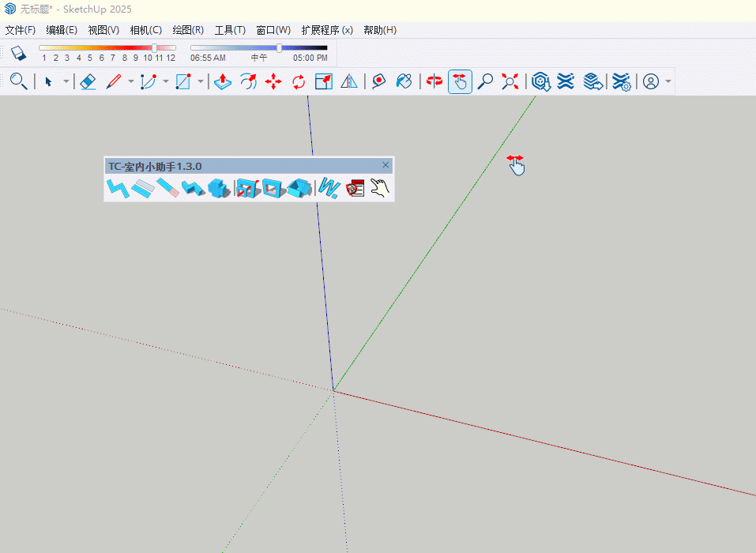The image size is (756, 553).
Task: Expand the Select tool dropdown arrow
Action: (66, 81)
